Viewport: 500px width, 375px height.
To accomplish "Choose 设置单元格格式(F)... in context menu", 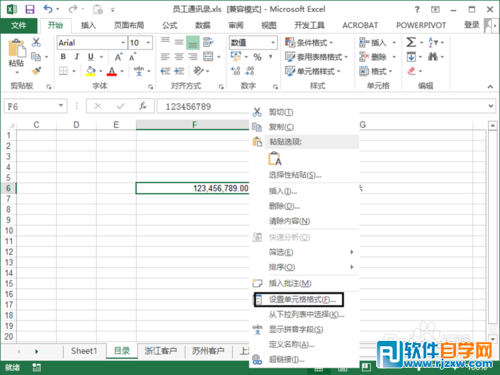I will [x=302, y=300].
